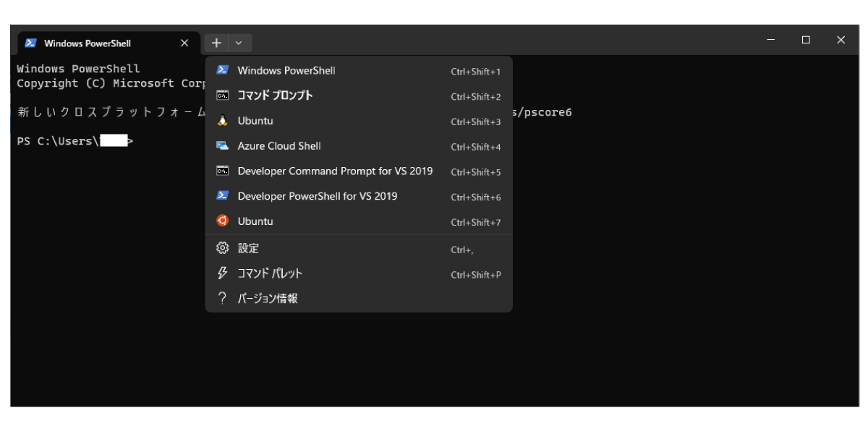Start Azure Cloud Shell from menu

click(359, 145)
